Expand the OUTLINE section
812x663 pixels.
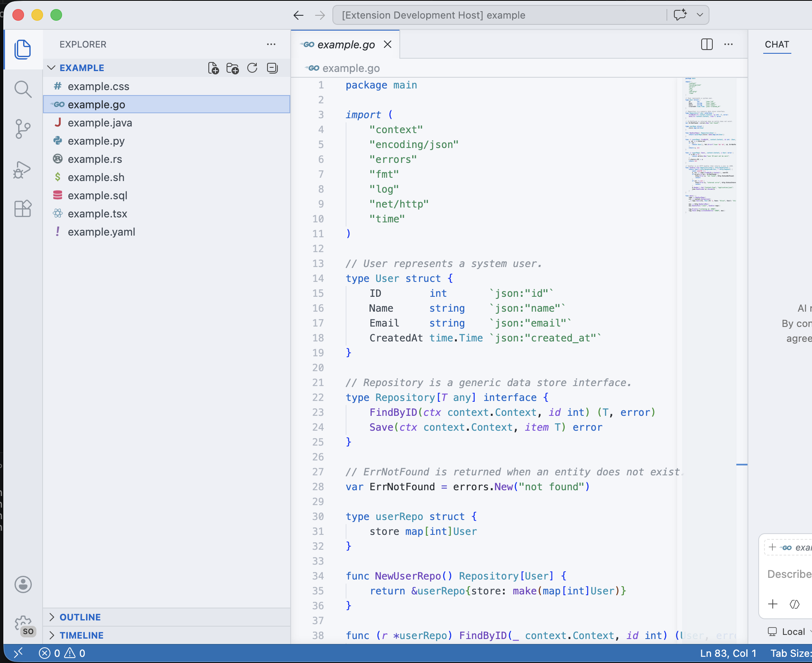(x=52, y=617)
